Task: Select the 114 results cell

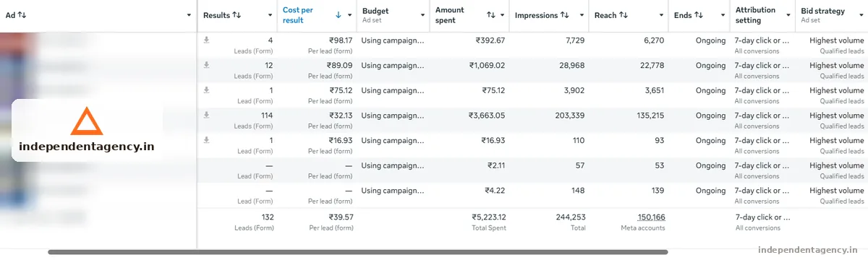Action: [x=267, y=116]
